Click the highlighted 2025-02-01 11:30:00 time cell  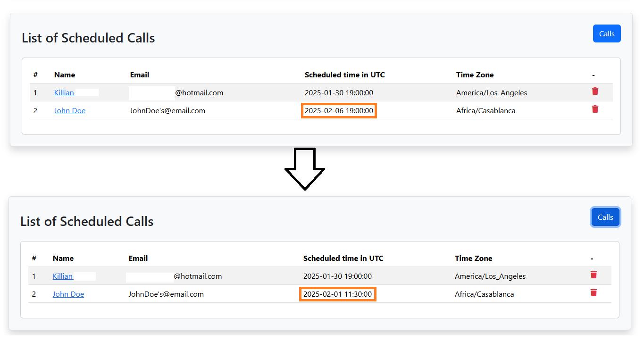tap(337, 294)
